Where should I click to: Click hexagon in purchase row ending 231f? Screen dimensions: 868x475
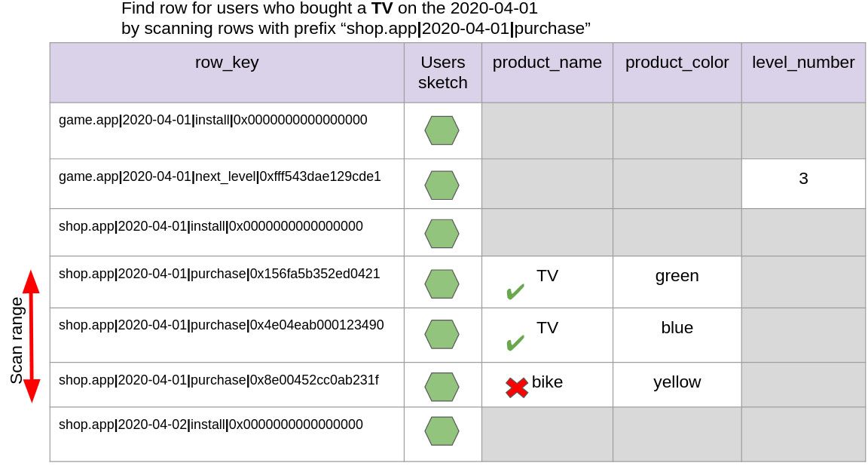click(x=442, y=387)
